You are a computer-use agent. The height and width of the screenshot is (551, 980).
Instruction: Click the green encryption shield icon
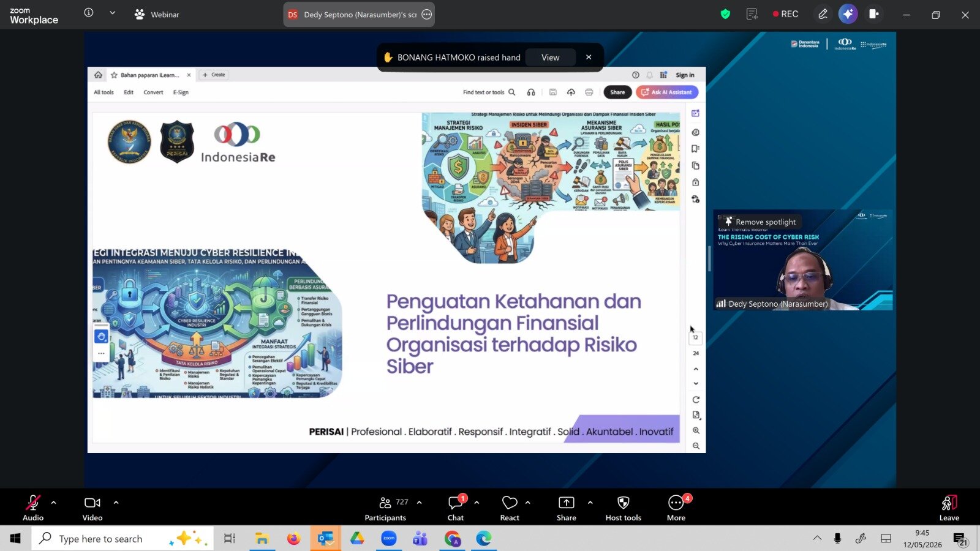point(725,14)
